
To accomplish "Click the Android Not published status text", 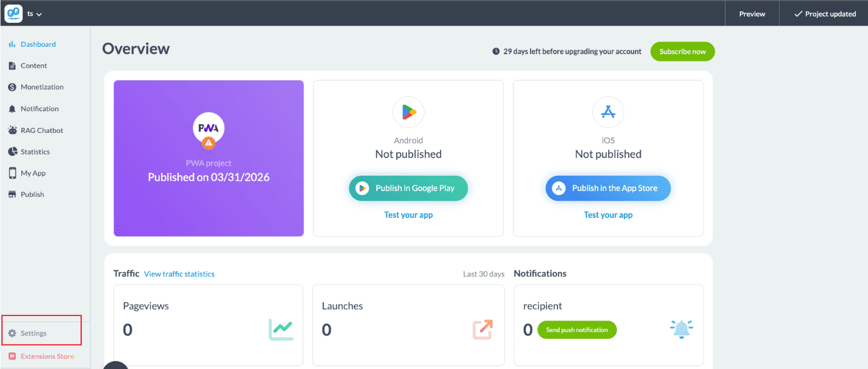I will point(408,154).
